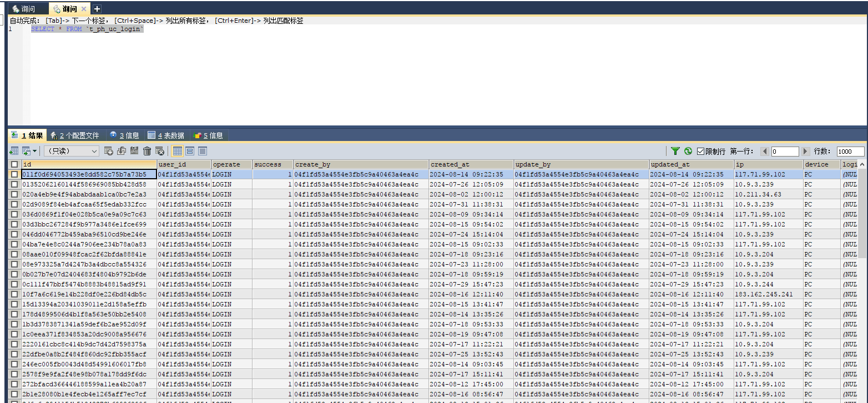Toggle the 限制行 limit rows checkbox
Screen dimensions: 868x403
(x=700, y=152)
